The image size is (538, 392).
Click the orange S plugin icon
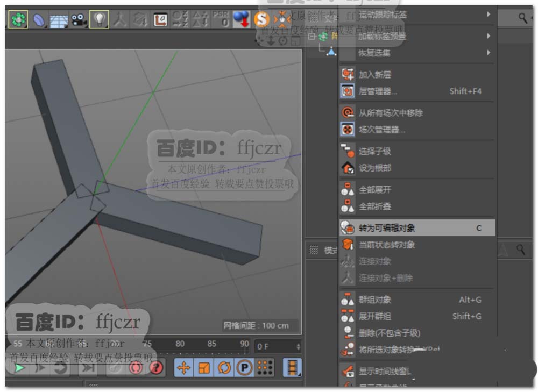pos(261,19)
